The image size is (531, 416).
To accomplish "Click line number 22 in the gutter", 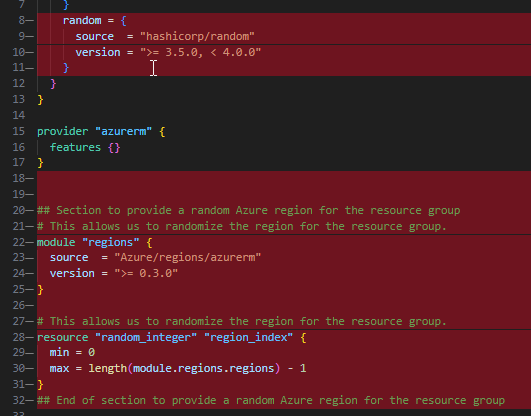I will pos(19,242).
